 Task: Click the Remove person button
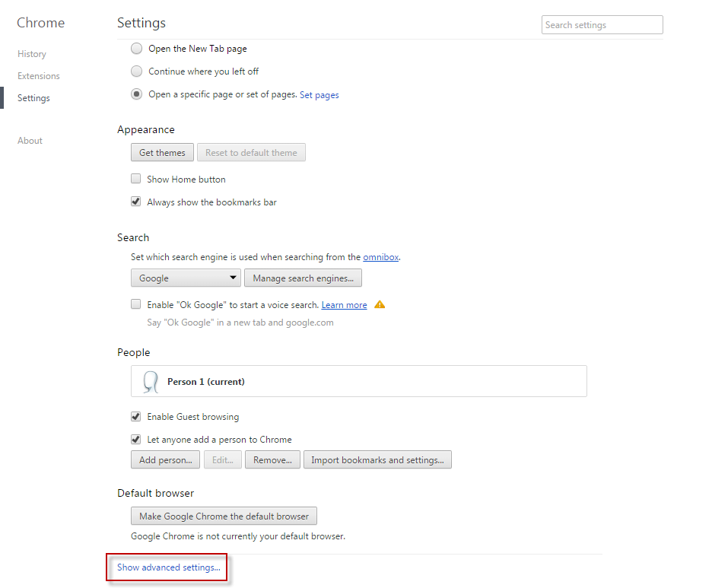(272, 460)
